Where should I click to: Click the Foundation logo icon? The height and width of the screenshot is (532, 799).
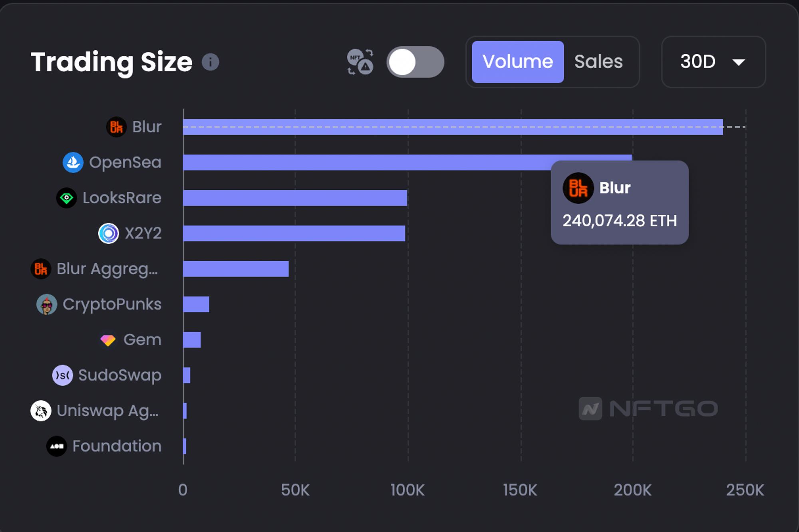point(56,446)
